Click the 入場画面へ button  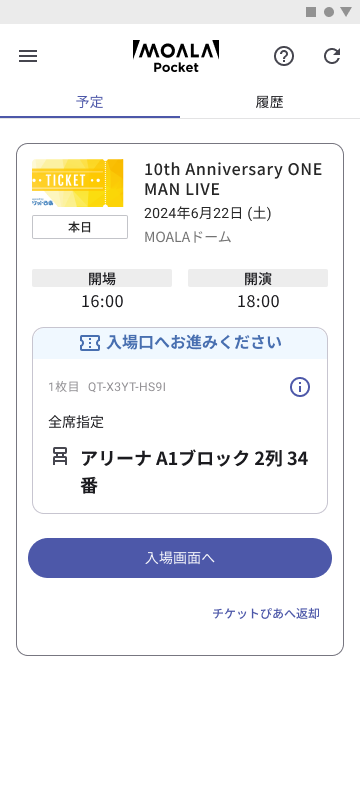click(x=180, y=558)
